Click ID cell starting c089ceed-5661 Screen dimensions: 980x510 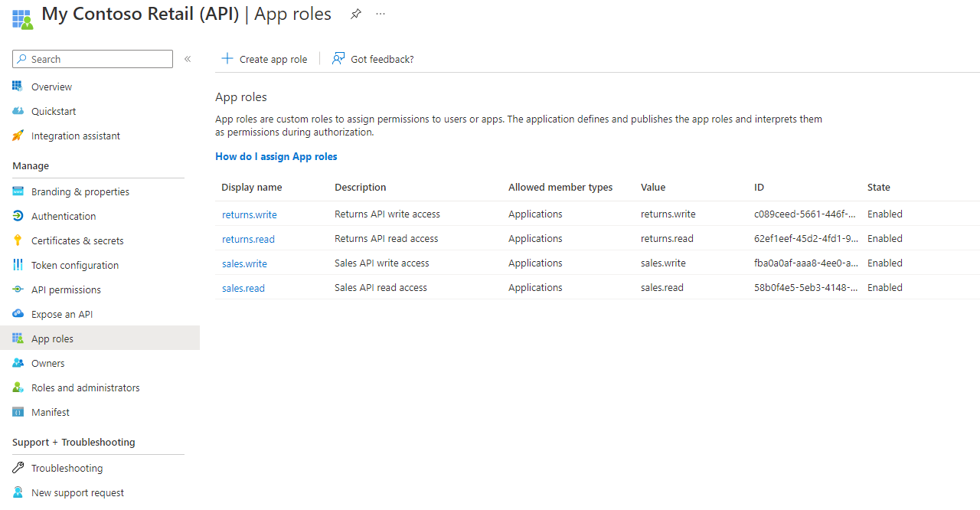pos(805,214)
